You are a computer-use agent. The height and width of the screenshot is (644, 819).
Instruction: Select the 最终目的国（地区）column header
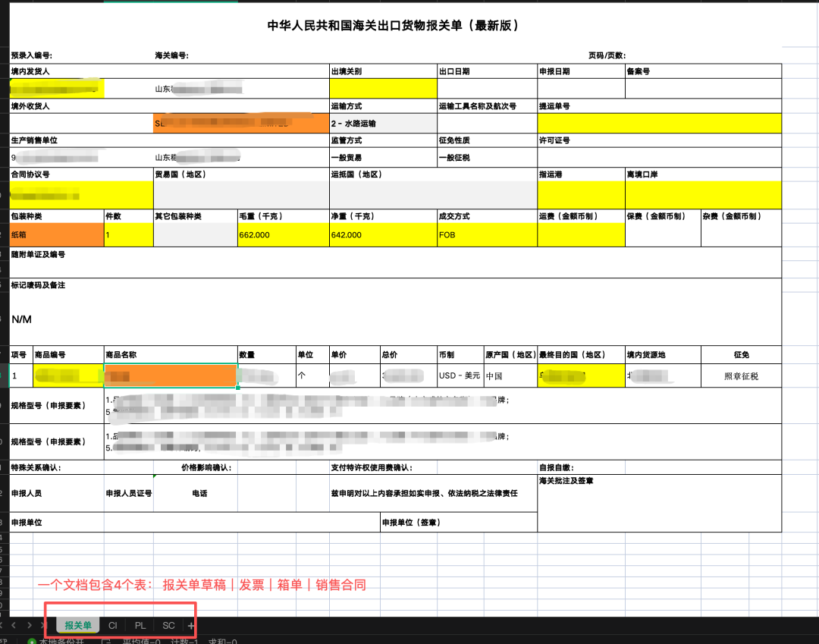[x=582, y=355]
